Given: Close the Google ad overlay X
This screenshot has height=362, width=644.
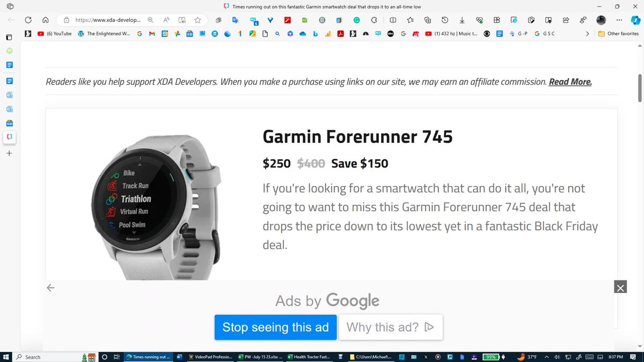Looking at the screenshot, I should [620, 288].
